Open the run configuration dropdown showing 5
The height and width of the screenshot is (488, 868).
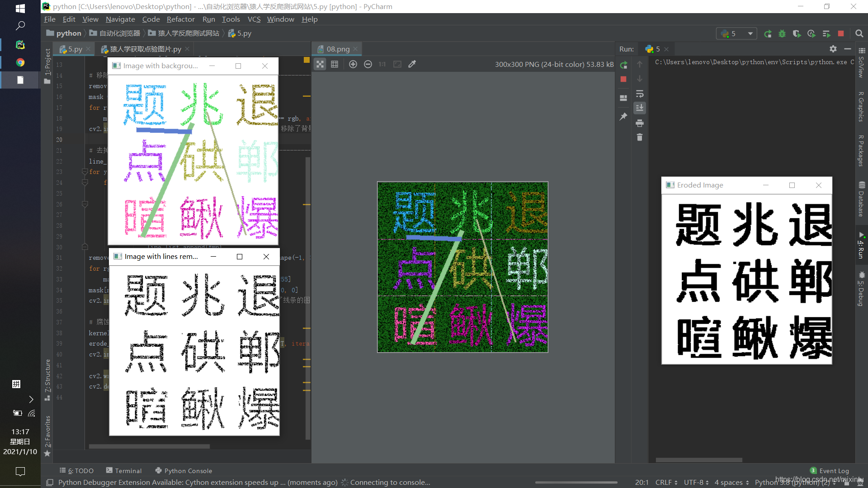click(x=750, y=33)
